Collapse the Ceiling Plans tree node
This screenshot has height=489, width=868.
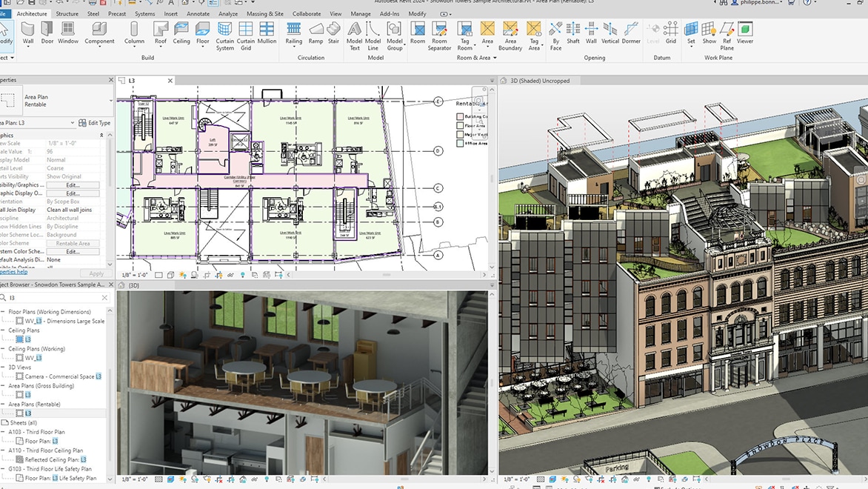(3, 330)
